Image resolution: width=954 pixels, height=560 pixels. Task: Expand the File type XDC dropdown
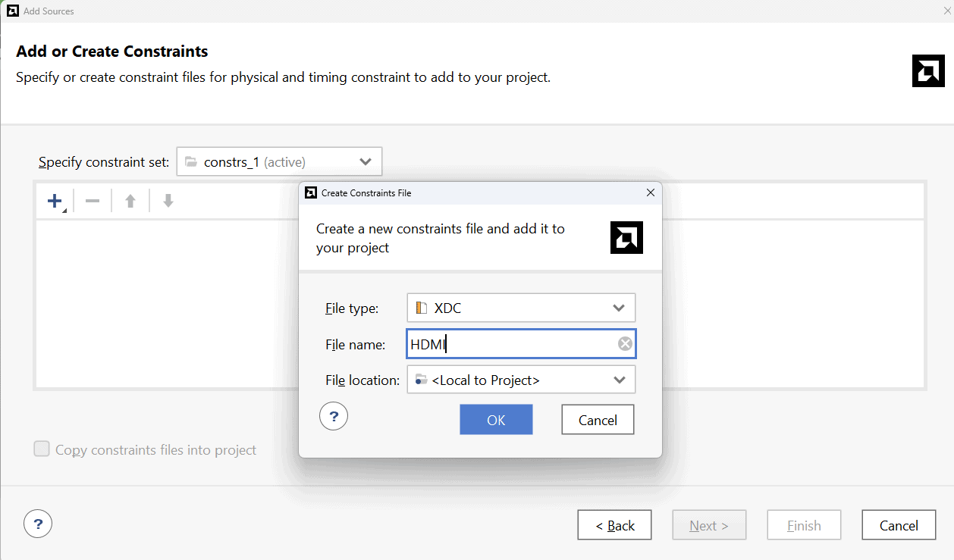[x=521, y=308]
